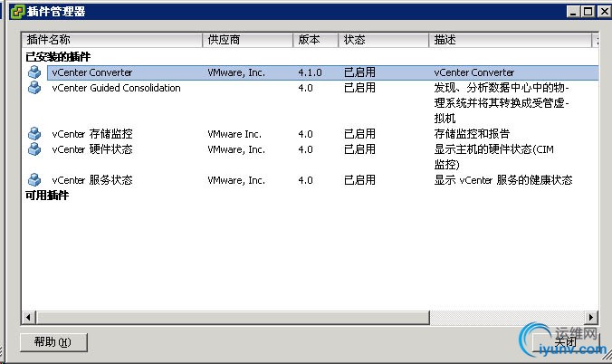Image resolution: width=612 pixels, height=364 pixels.
Task: Select the vCenter Guided Consolidation row name
Action: tap(116, 88)
